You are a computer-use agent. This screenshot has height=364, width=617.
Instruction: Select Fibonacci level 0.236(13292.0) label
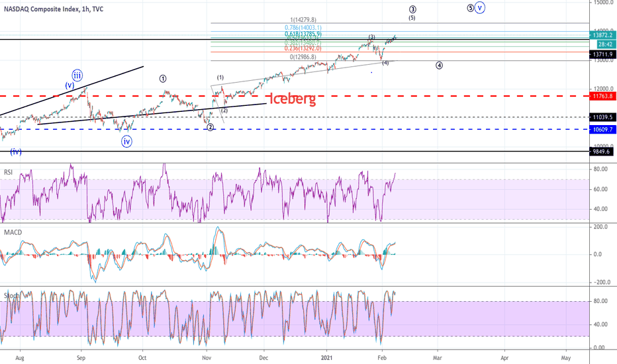[303, 49]
